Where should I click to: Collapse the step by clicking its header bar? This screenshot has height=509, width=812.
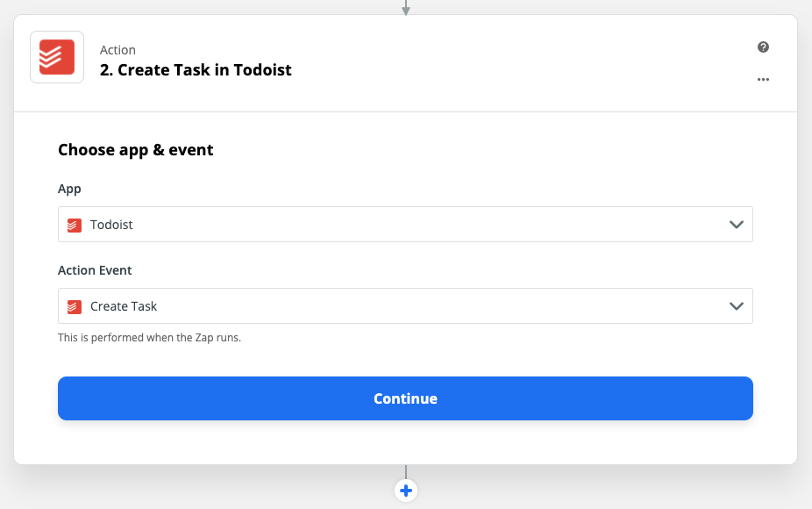pyautogui.click(x=438, y=57)
